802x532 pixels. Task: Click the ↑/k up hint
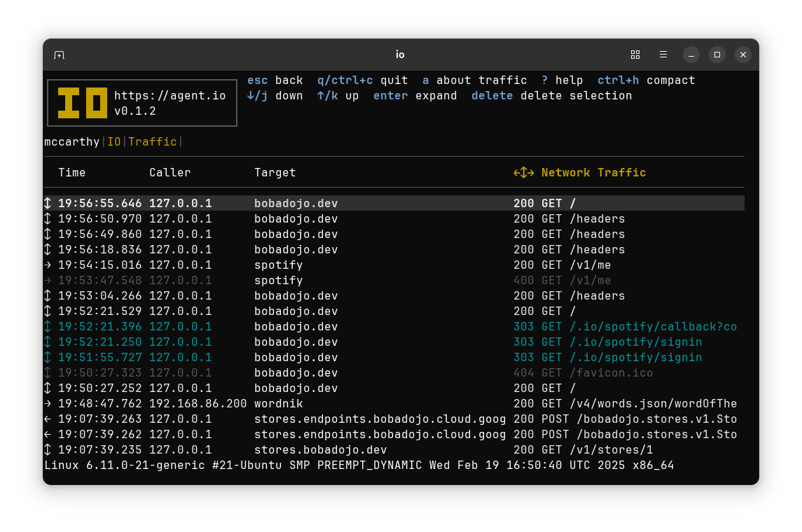coord(338,96)
